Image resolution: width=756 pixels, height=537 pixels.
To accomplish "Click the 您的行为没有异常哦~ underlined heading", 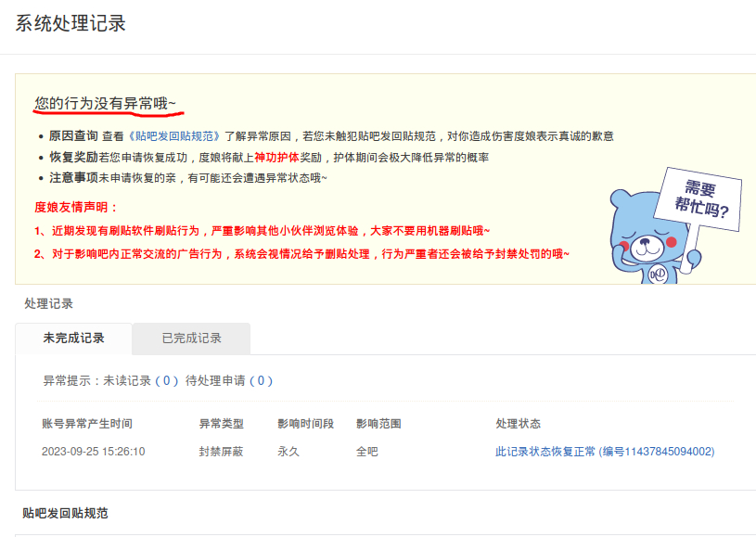I will tap(105, 103).
